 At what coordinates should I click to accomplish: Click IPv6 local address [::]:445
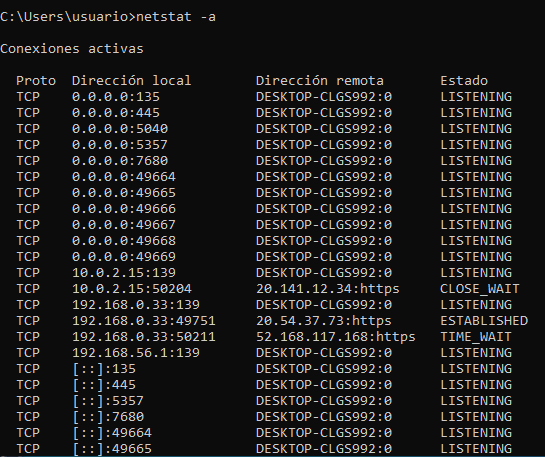tap(104, 384)
